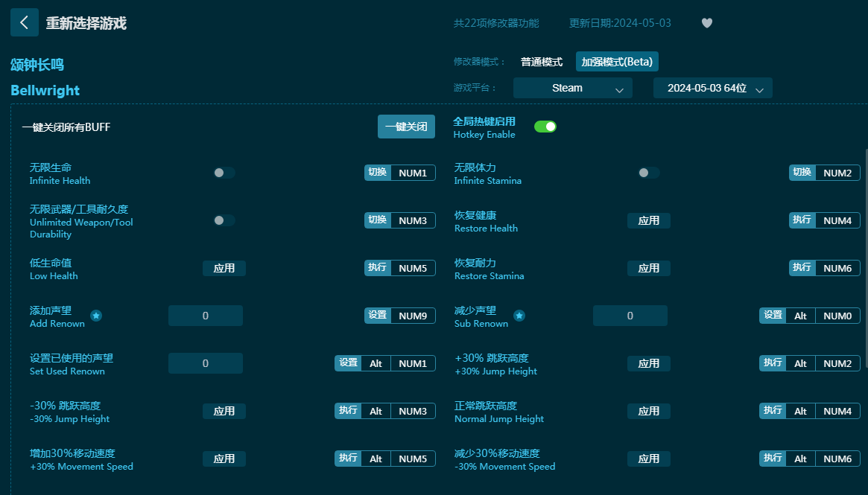868x495 pixels.
Task: Apply the -30% Movement Speed cheat
Action: pos(649,459)
